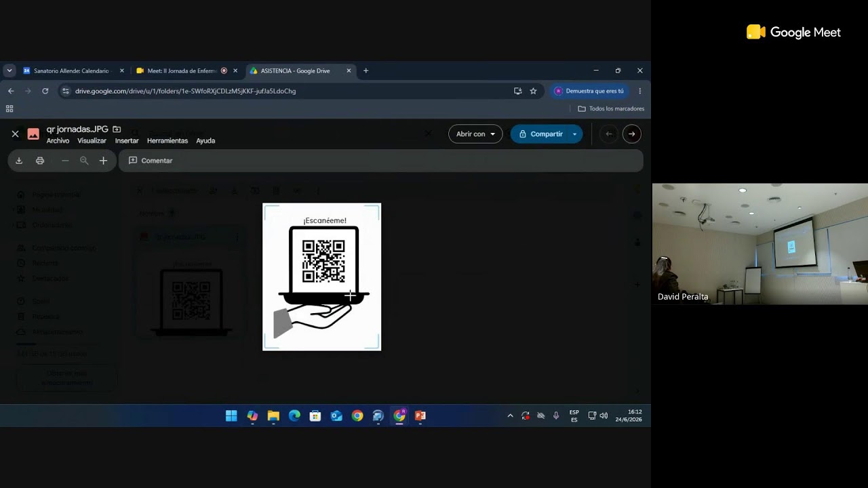
Task: Close the qr jornadas.JPG preview
Action: click(15, 134)
